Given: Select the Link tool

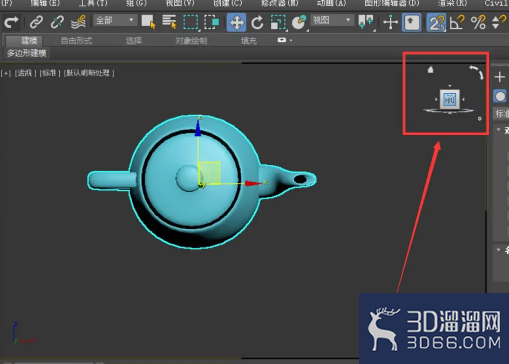Looking at the screenshot, I should (x=36, y=22).
